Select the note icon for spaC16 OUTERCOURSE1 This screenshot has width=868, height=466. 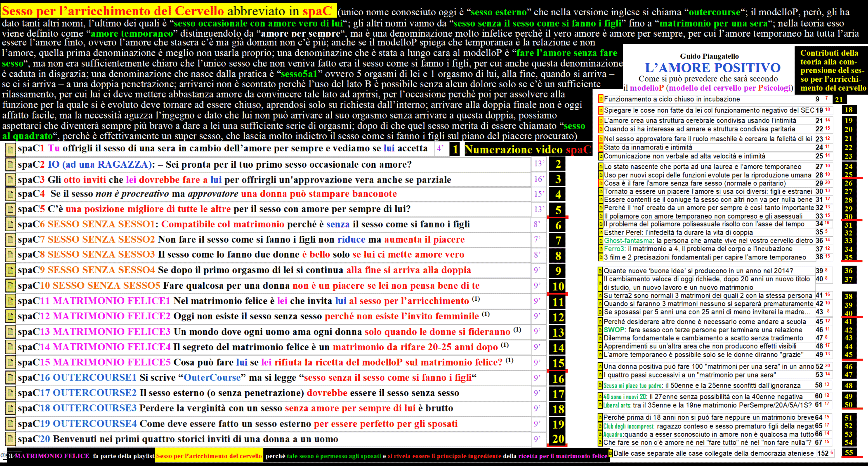(10, 378)
